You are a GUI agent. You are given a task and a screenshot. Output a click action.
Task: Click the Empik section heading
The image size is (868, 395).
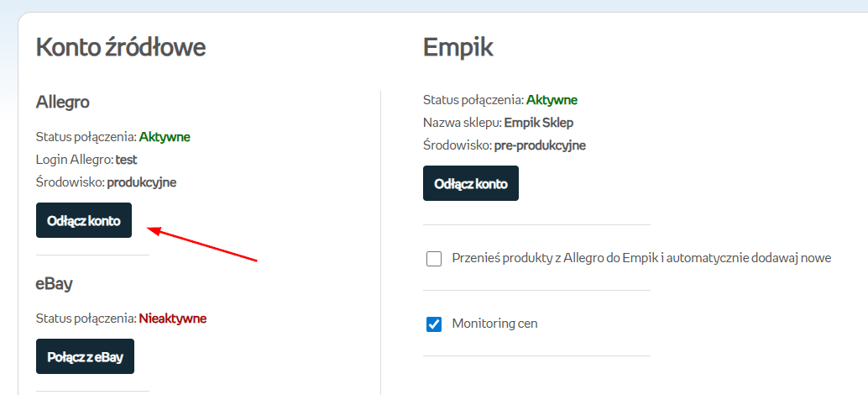458,48
